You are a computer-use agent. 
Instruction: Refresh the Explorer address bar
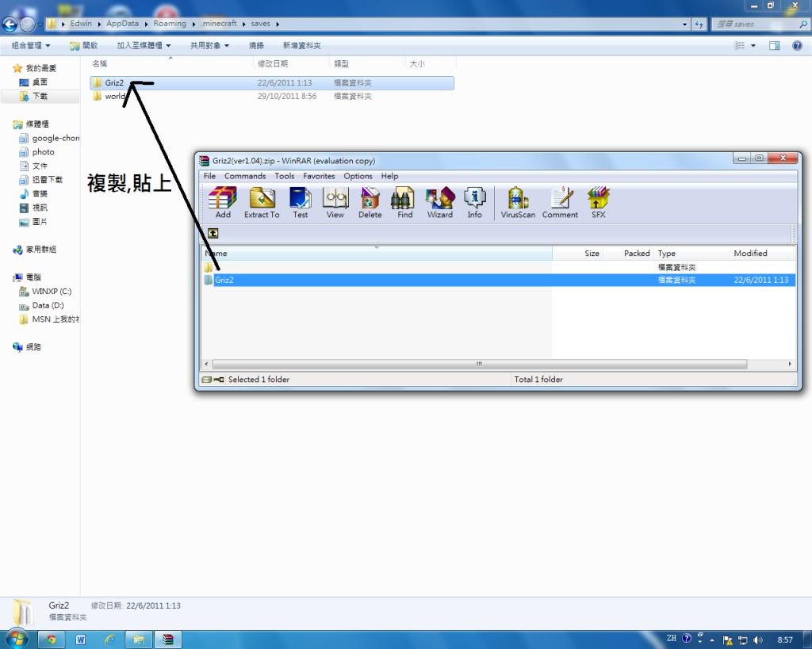pyautogui.click(x=699, y=24)
